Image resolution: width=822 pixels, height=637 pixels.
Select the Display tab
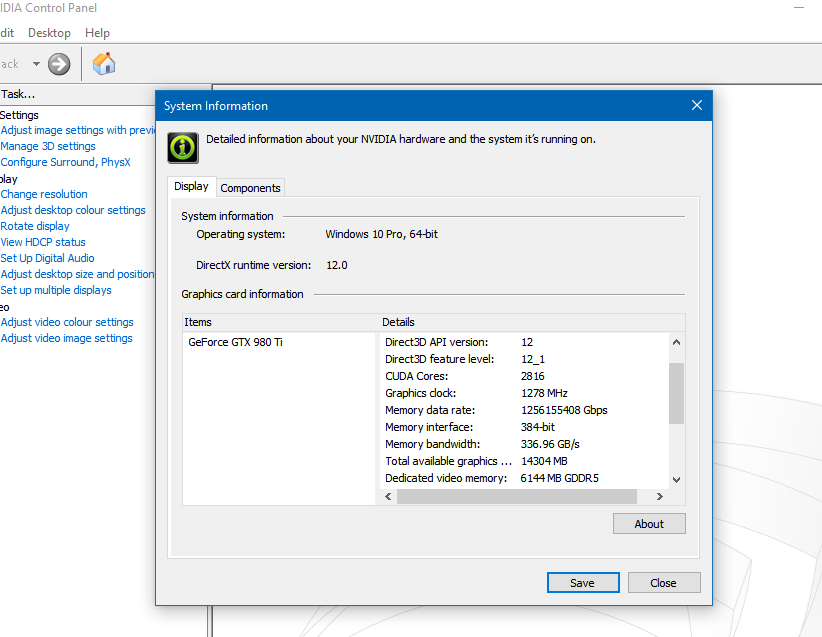coord(191,186)
